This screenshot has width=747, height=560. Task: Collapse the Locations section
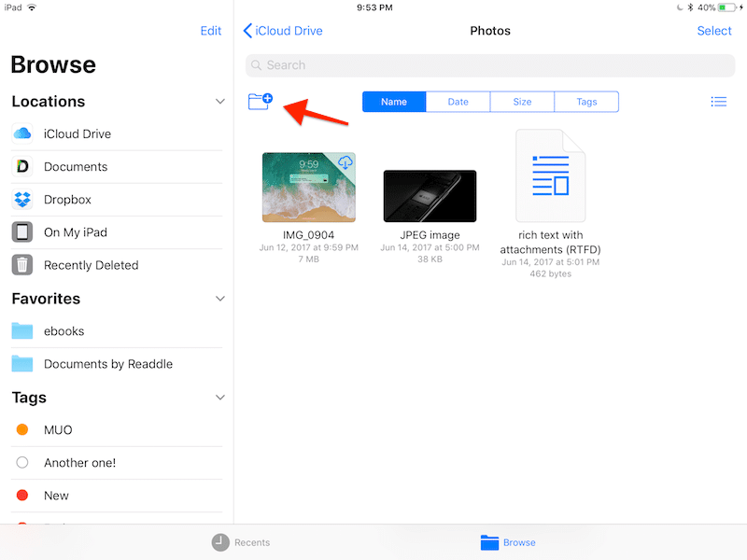pyautogui.click(x=220, y=102)
